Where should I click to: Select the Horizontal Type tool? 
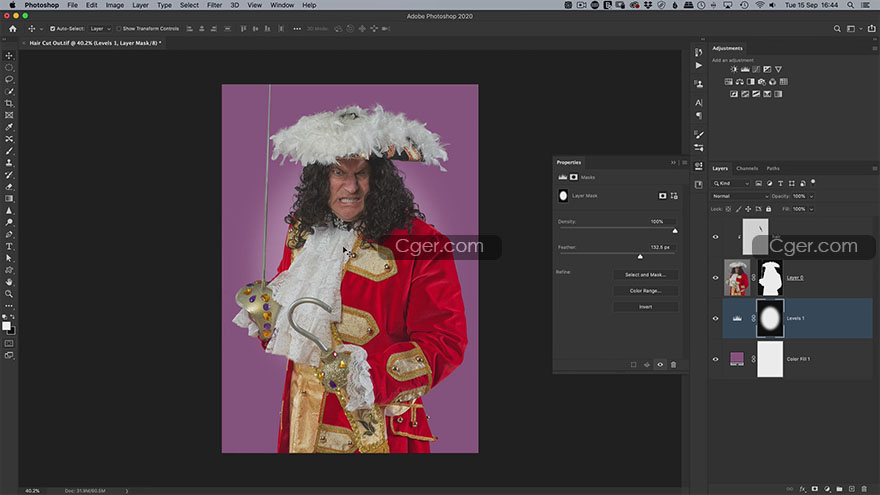pos(9,246)
